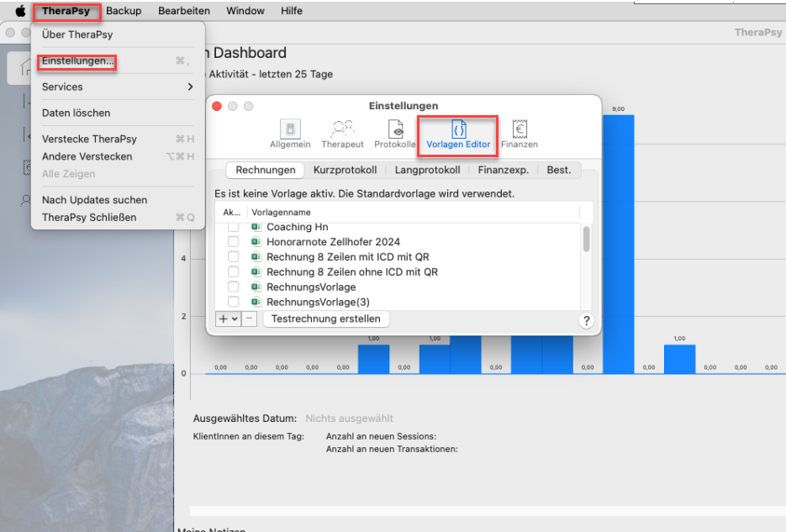Choose Nach Updates suchen
This screenshot has height=532, width=786.
(95, 200)
